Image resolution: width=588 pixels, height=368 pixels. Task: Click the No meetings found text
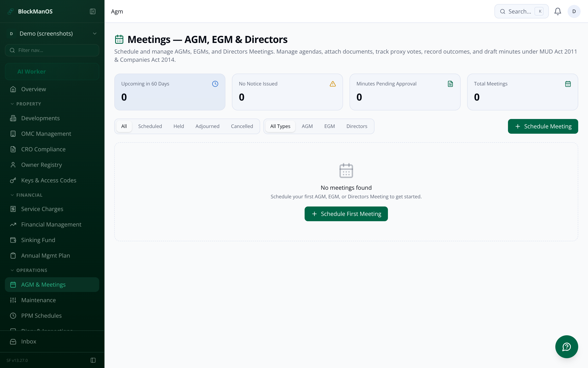click(x=346, y=188)
